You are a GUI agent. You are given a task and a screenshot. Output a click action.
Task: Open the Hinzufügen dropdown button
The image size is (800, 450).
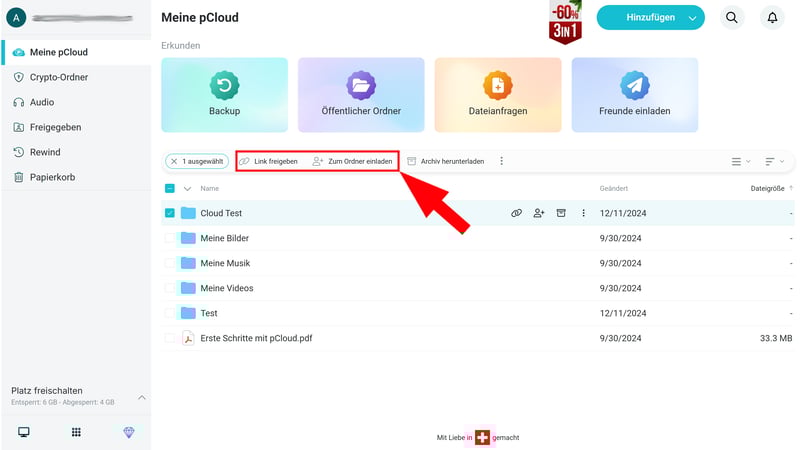[650, 18]
